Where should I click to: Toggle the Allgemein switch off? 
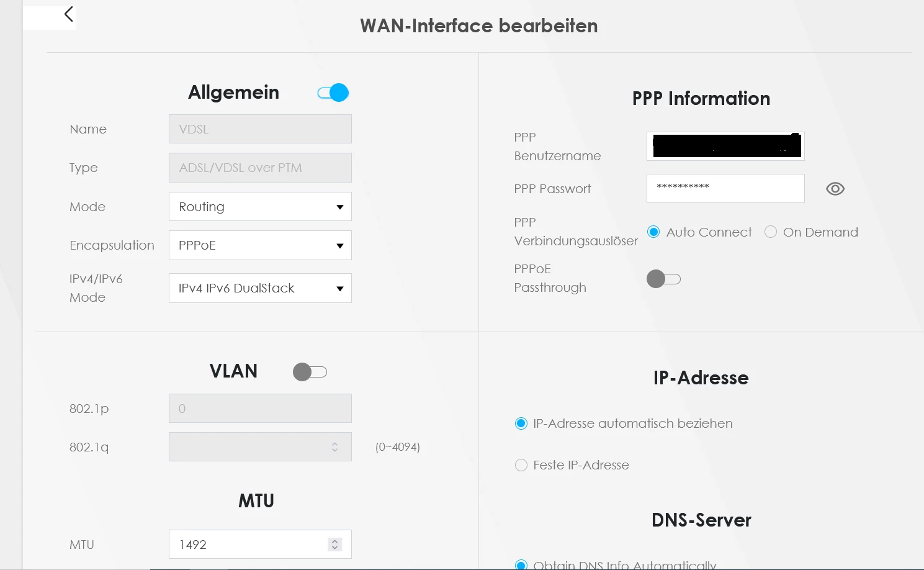[x=333, y=93]
